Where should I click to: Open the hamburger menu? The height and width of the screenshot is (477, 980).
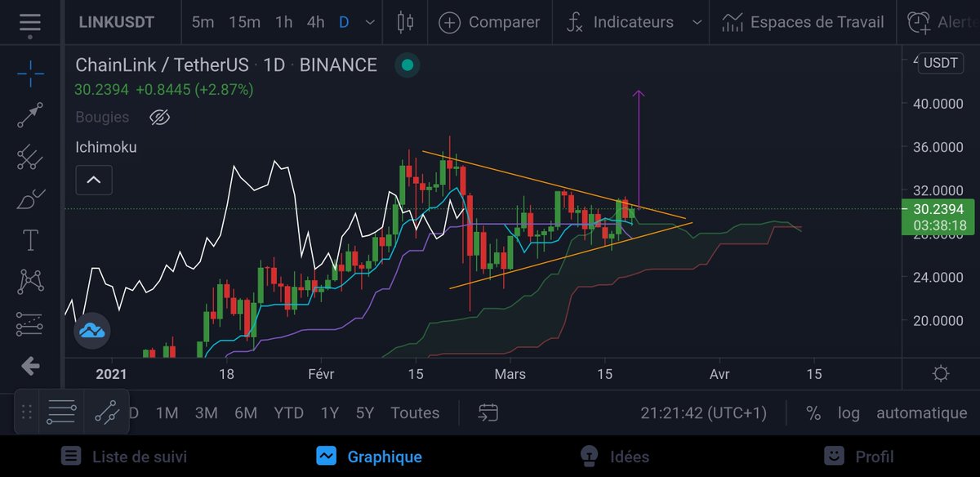[30, 22]
